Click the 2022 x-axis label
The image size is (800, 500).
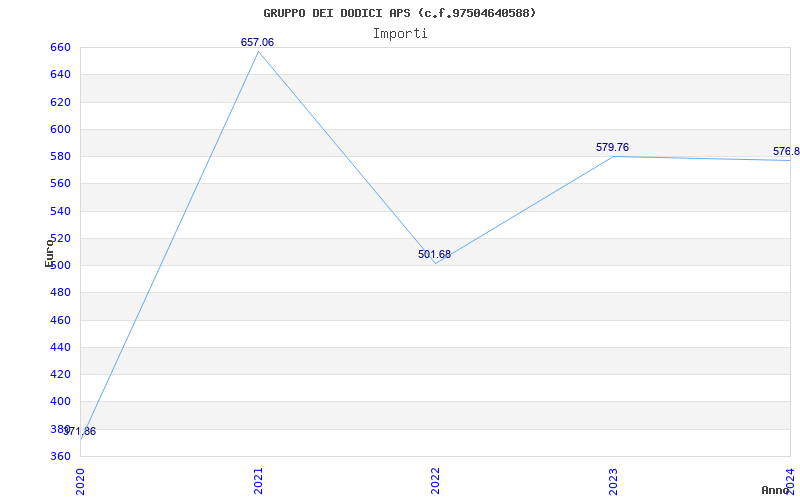[x=435, y=481]
